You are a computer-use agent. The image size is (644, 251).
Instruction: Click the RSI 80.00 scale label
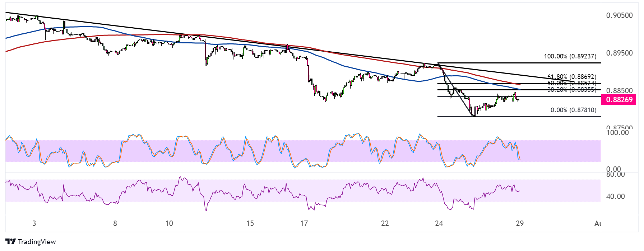[615, 175]
